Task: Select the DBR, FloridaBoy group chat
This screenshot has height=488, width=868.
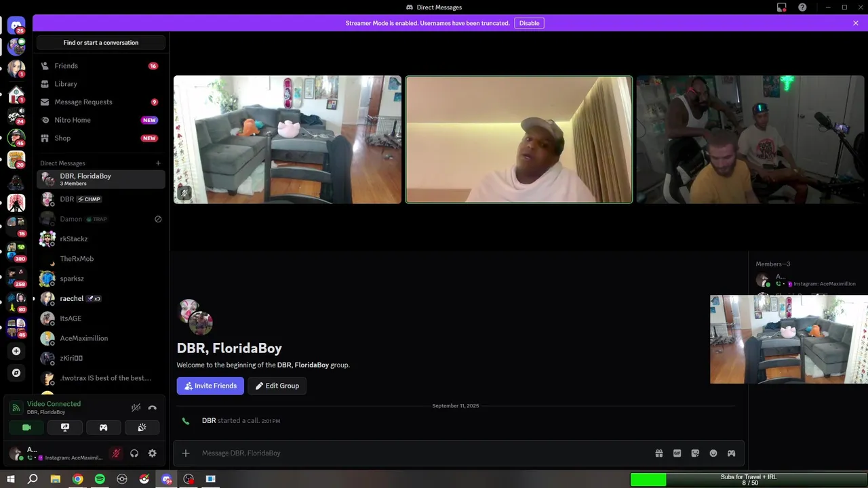Action: [101, 179]
